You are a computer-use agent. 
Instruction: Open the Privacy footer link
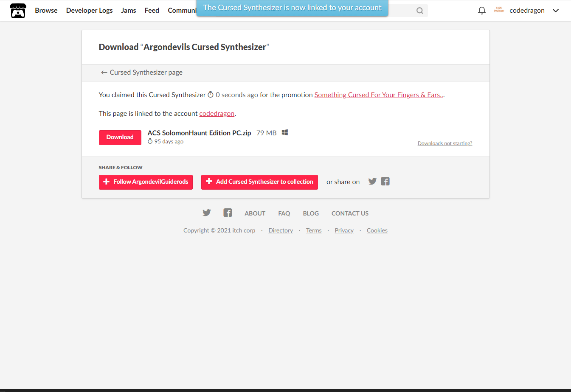point(344,230)
